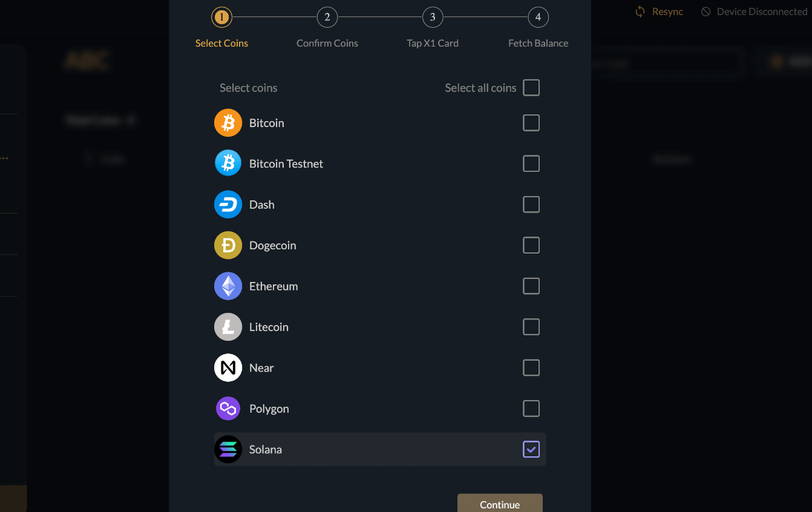Click the Litecoin coin icon
812x512 pixels.
point(228,327)
